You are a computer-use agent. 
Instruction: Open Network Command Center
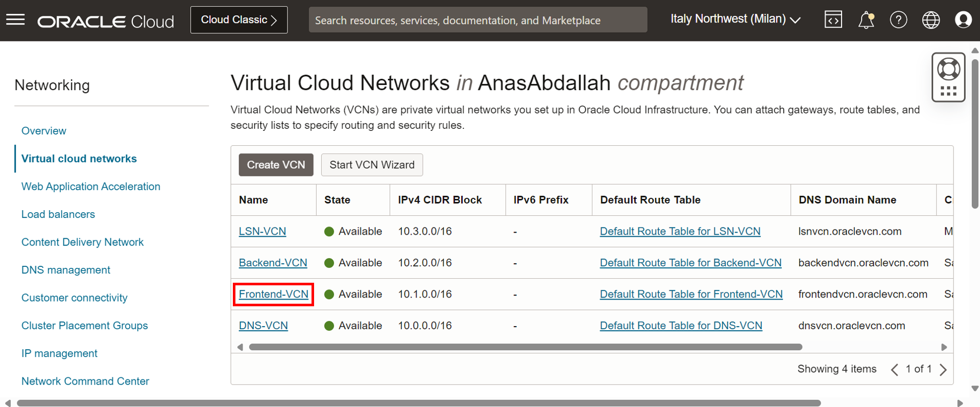(85, 381)
